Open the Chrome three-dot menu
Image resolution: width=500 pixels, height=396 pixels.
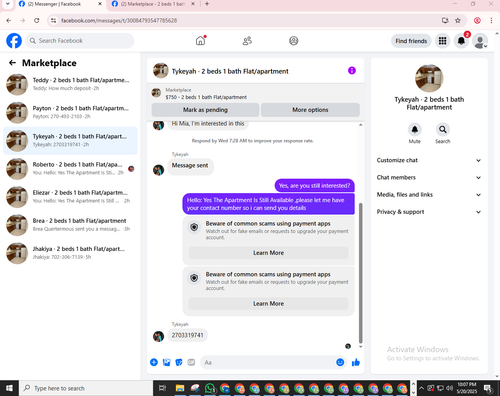491,21
